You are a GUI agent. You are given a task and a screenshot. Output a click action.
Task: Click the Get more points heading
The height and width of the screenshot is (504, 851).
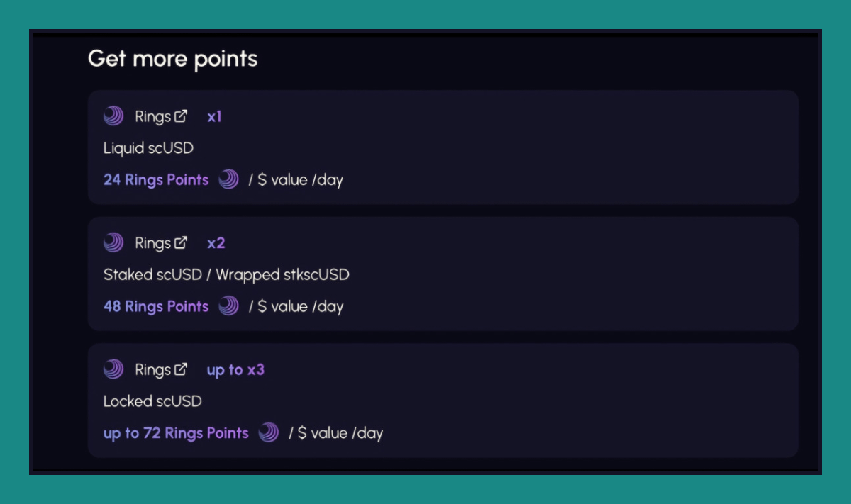172,59
